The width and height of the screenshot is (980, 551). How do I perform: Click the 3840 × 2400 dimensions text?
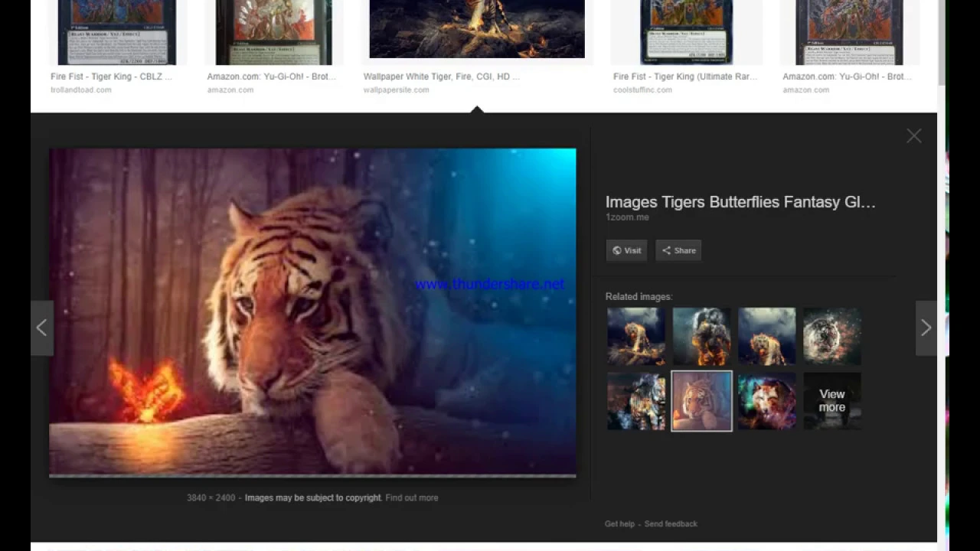tap(211, 497)
